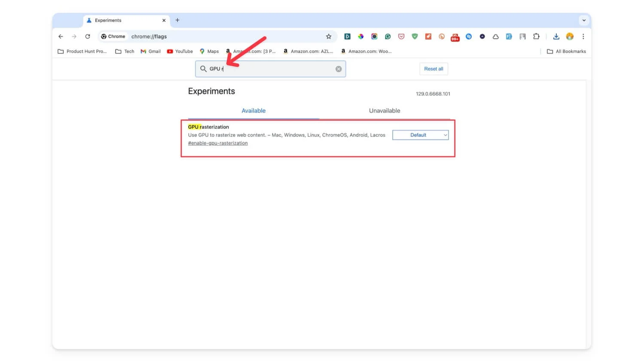Open the Downloads icon in toolbar

[x=556, y=37]
